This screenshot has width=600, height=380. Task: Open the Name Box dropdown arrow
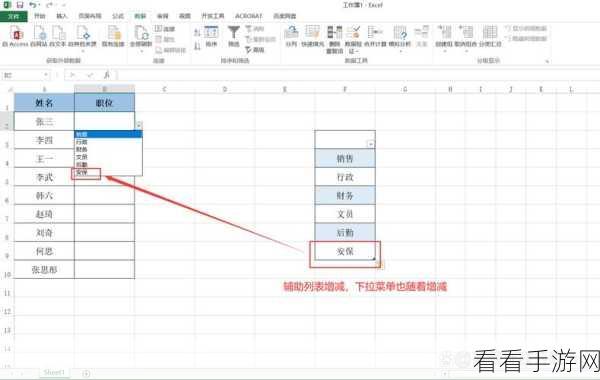[x=46, y=75]
